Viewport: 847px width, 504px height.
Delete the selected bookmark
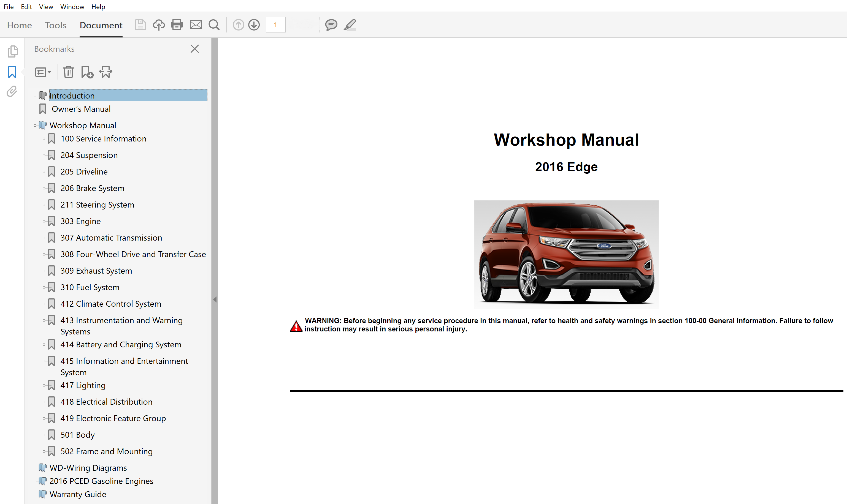coord(69,72)
